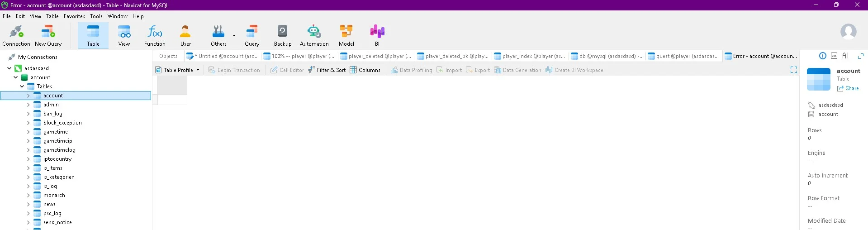Toggle full screen view of table
This screenshot has height=230, width=868.
pos(793,70)
